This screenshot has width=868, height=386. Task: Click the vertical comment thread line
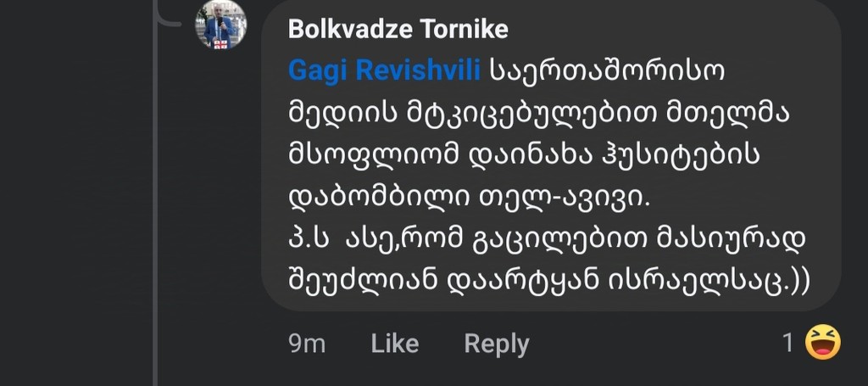pos(155,212)
